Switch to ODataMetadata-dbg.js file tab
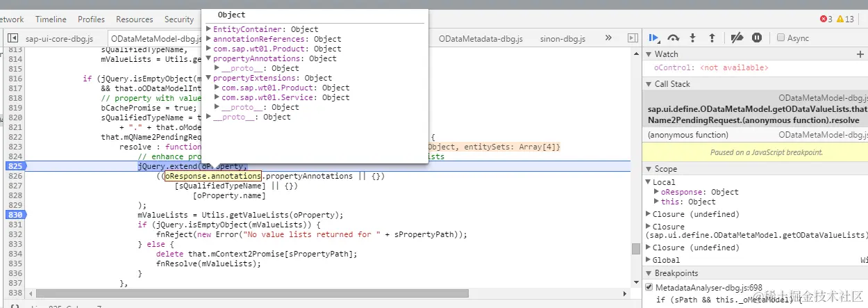The height and width of the screenshot is (308, 868). point(479,39)
